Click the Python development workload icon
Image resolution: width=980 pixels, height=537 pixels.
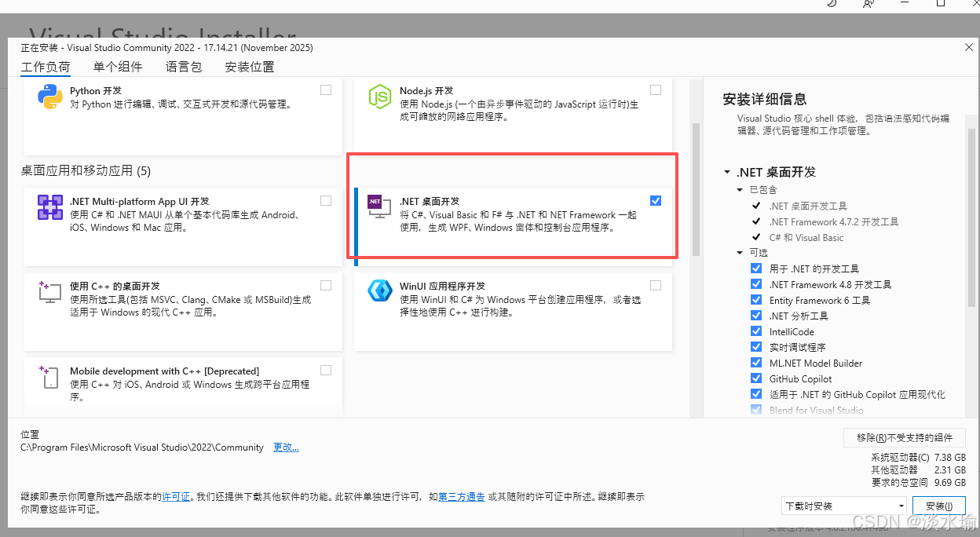(50, 97)
